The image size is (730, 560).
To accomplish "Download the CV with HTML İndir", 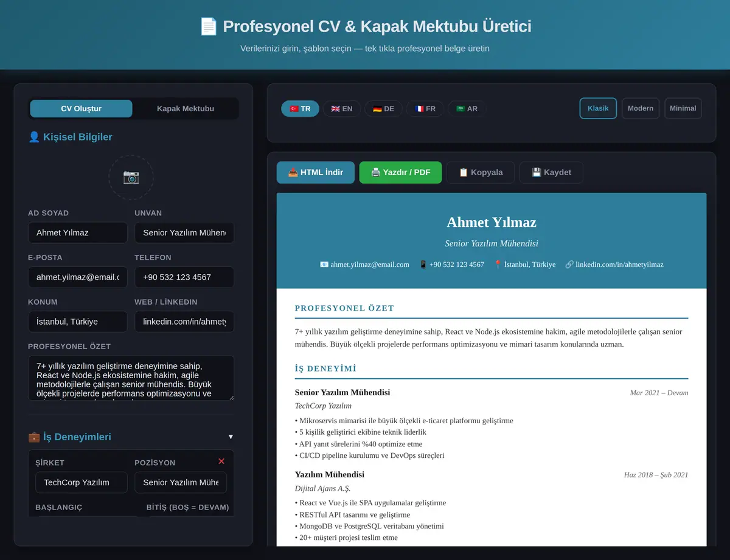I will pos(316,173).
